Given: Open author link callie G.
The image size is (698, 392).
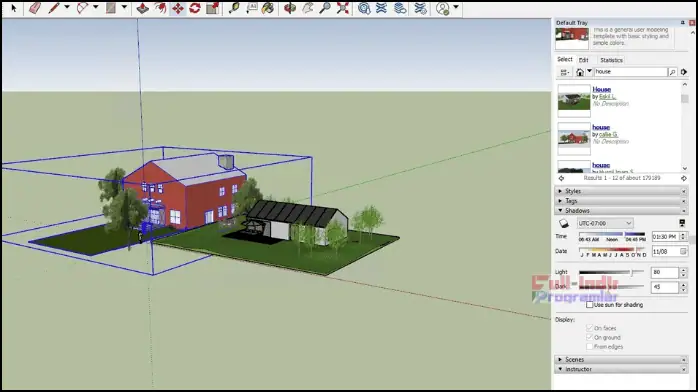Looking at the screenshot, I should tap(608, 134).
